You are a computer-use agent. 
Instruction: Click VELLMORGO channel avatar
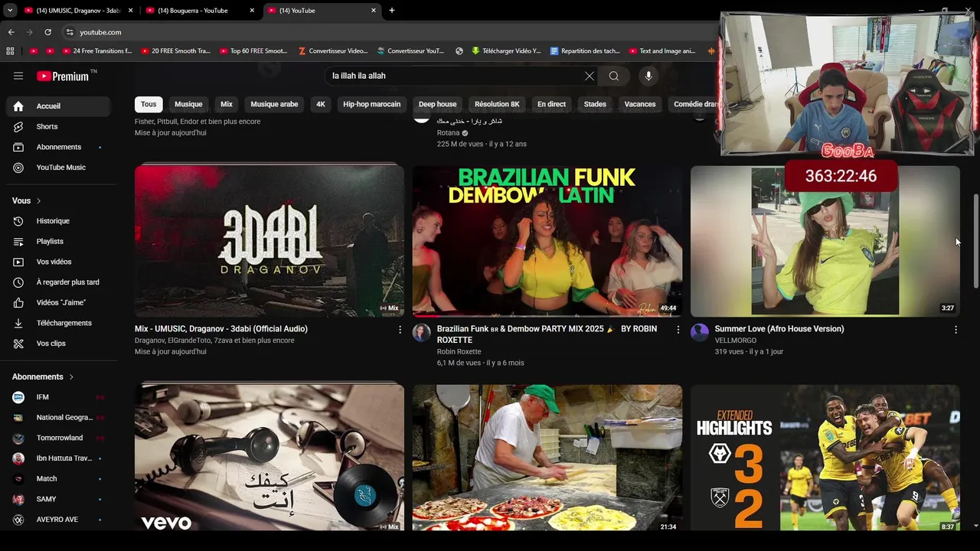700,332
